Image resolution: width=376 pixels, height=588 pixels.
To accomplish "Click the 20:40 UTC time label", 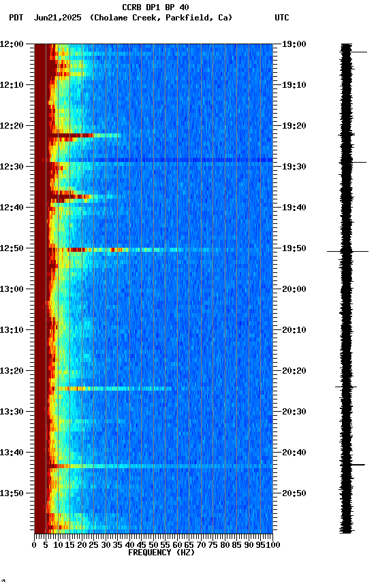I will (x=294, y=453).
